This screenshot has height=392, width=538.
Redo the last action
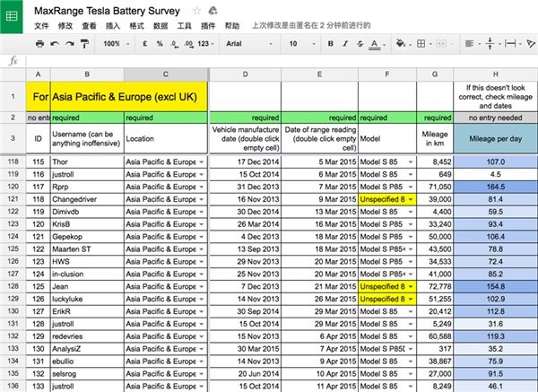coord(70,44)
